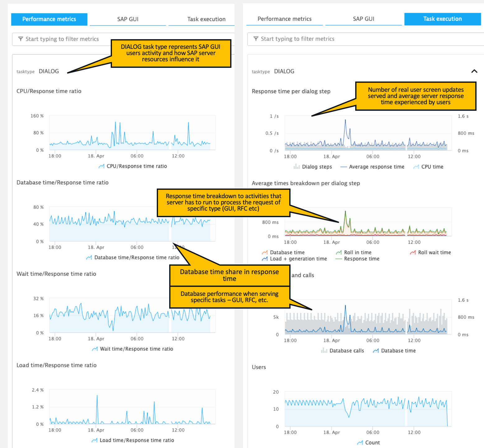
Task: Click the Load time/Response time ratio heading
Action: (x=57, y=365)
